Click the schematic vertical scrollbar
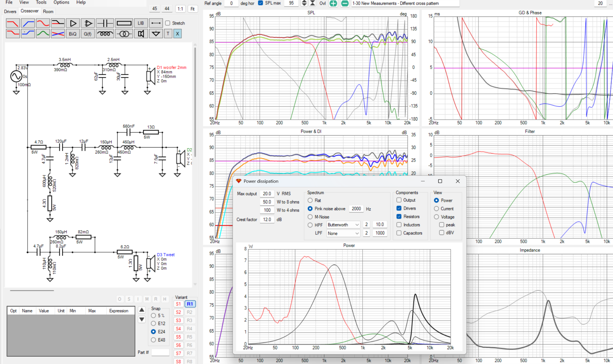 195,102
